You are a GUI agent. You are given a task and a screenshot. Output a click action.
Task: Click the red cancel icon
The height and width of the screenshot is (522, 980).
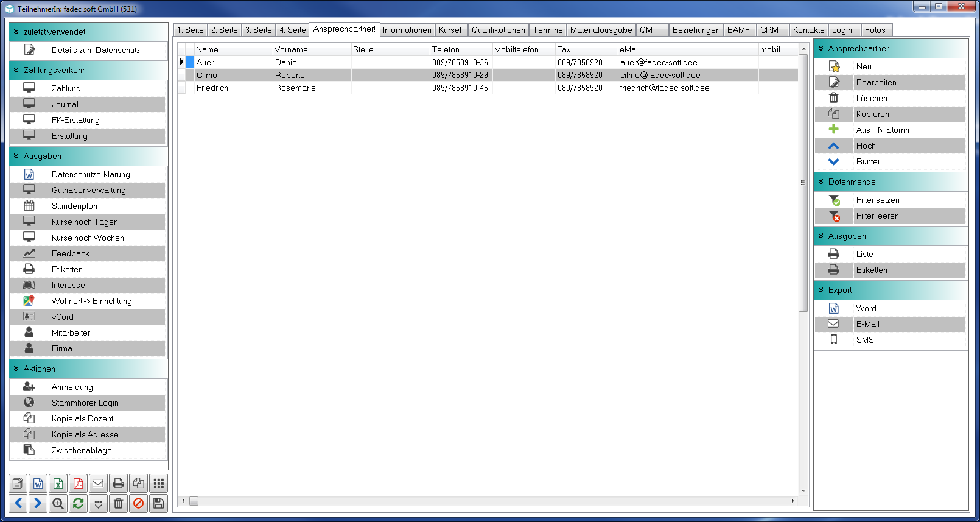click(138, 503)
